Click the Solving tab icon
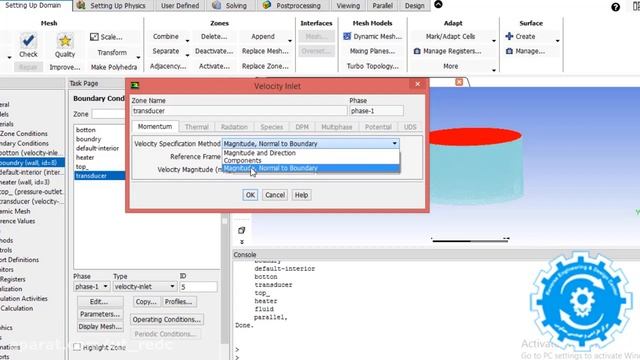The image size is (640, 360). coord(217,5)
